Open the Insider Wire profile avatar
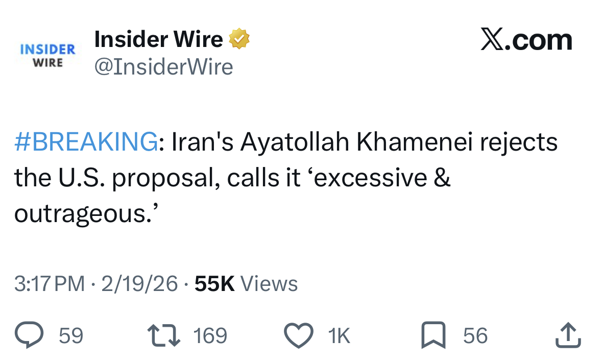This screenshot has width=602, height=364. coord(47,55)
